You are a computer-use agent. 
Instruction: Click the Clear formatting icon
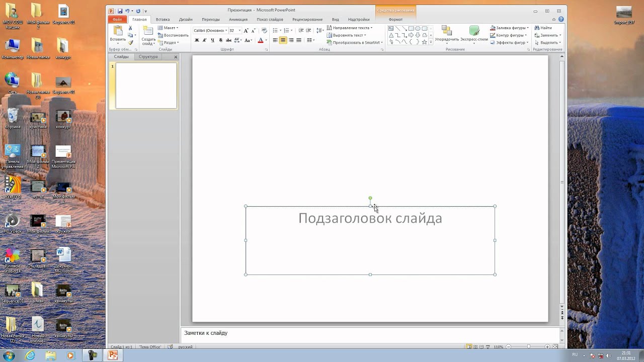click(x=264, y=31)
